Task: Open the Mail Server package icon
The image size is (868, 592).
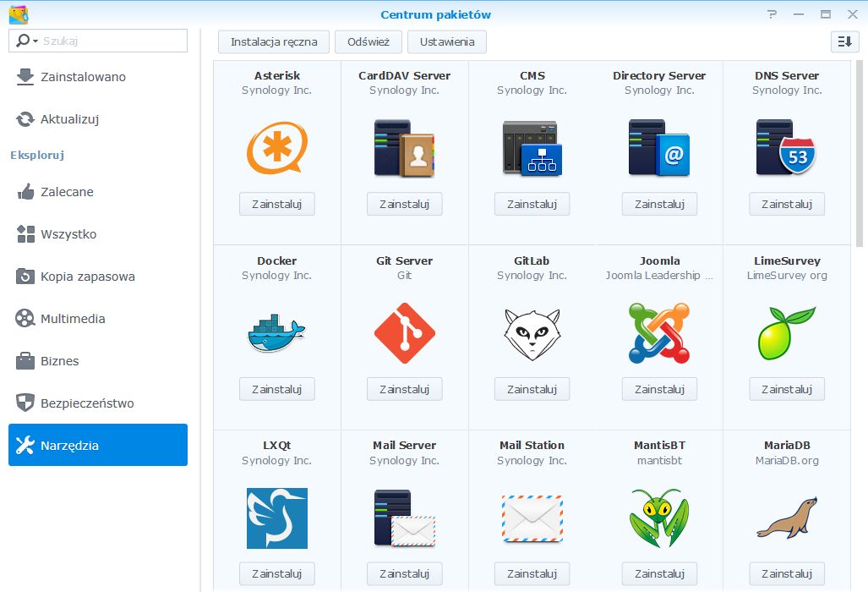Action: click(405, 518)
